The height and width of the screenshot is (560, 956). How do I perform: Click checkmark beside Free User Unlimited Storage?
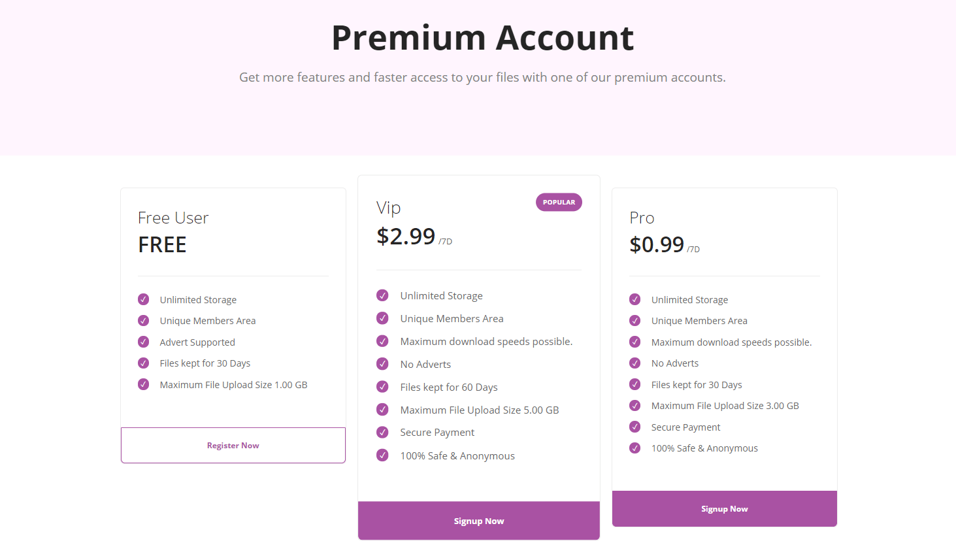pyautogui.click(x=144, y=299)
